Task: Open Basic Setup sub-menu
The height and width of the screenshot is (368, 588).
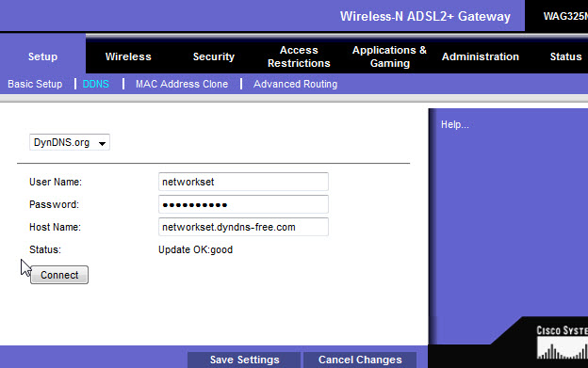Action: point(35,84)
